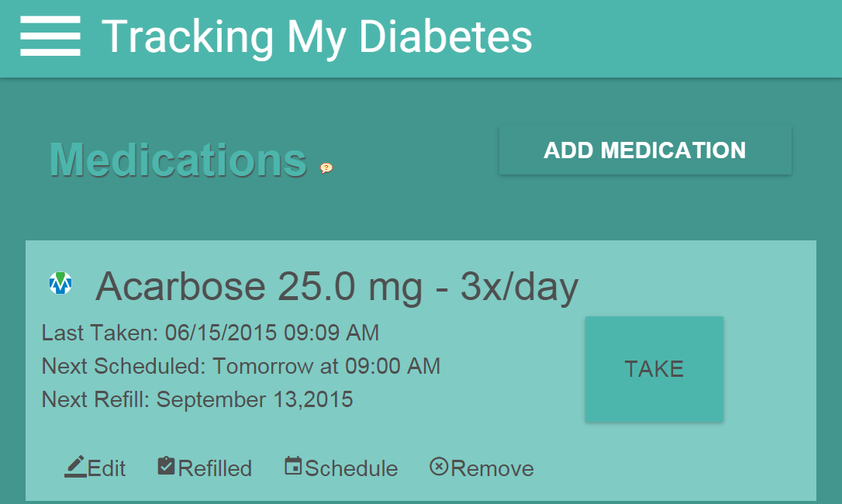Image resolution: width=842 pixels, height=504 pixels.
Task: Click the Acarbose medication logo icon
Action: point(60,283)
